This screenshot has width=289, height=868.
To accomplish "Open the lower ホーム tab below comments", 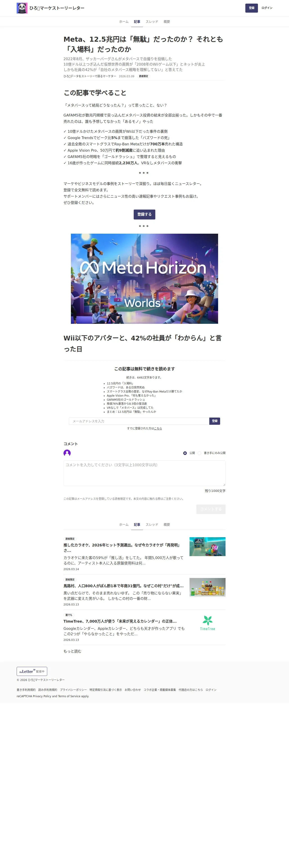I will coord(124,525).
